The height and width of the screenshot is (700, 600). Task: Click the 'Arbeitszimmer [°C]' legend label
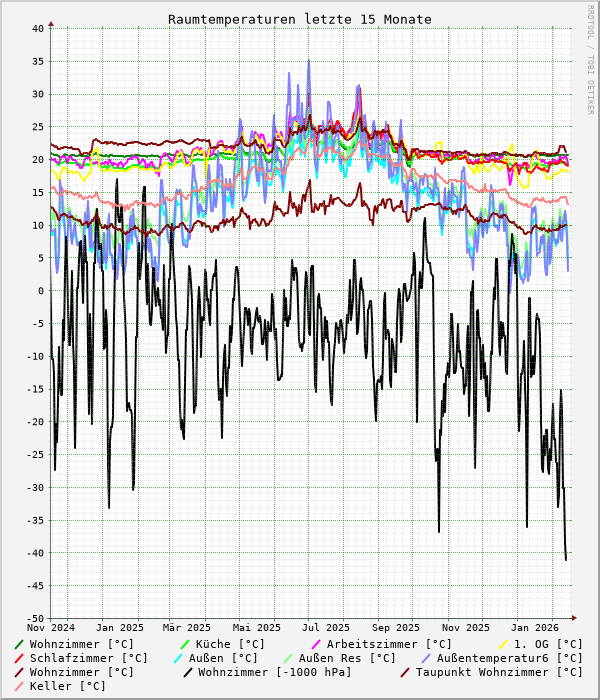389,644
